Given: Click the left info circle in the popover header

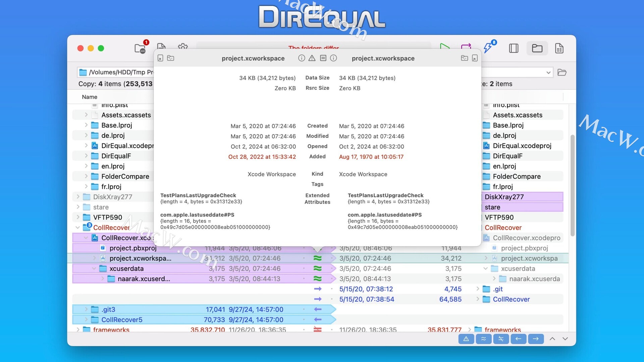Looking at the screenshot, I should tap(302, 58).
